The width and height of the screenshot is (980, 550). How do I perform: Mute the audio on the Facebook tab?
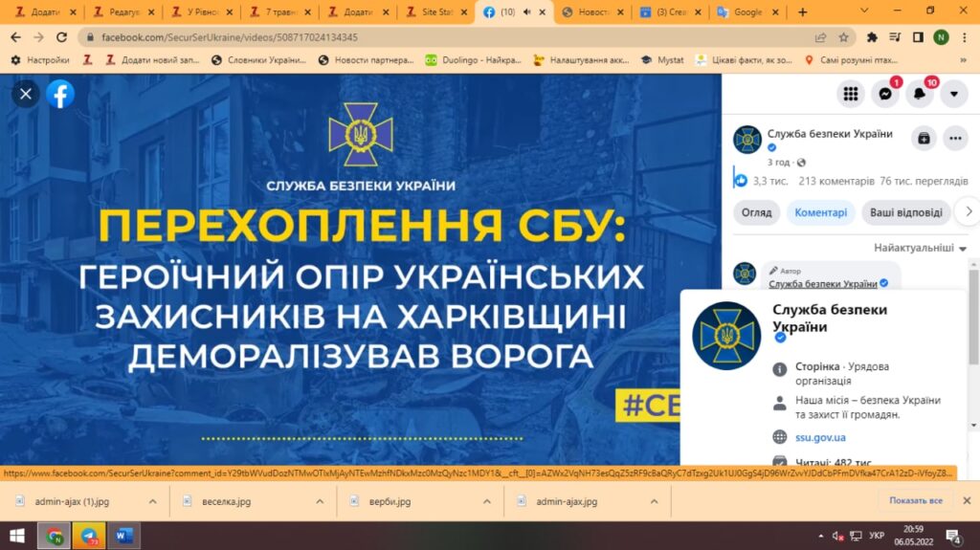(524, 12)
